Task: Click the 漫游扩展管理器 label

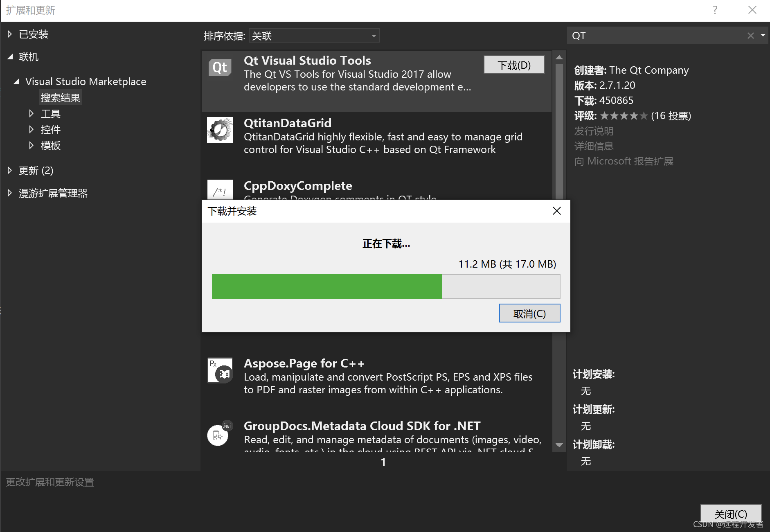Action: click(x=53, y=193)
